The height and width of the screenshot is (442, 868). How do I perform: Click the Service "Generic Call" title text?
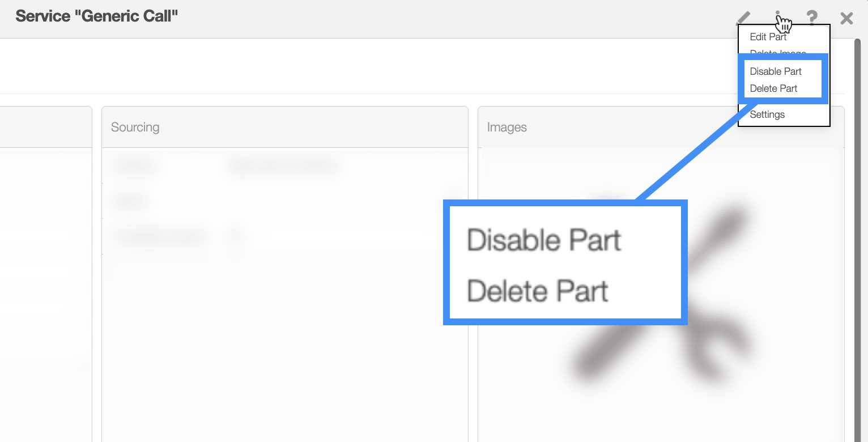(97, 16)
